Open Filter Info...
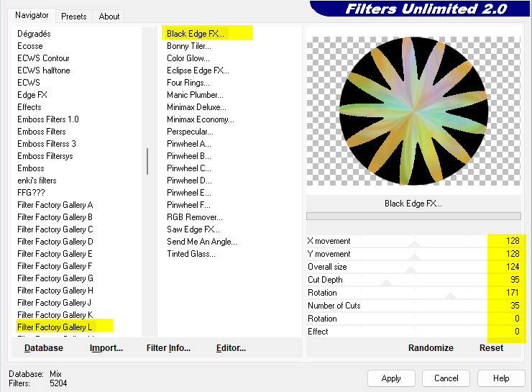 coord(168,348)
